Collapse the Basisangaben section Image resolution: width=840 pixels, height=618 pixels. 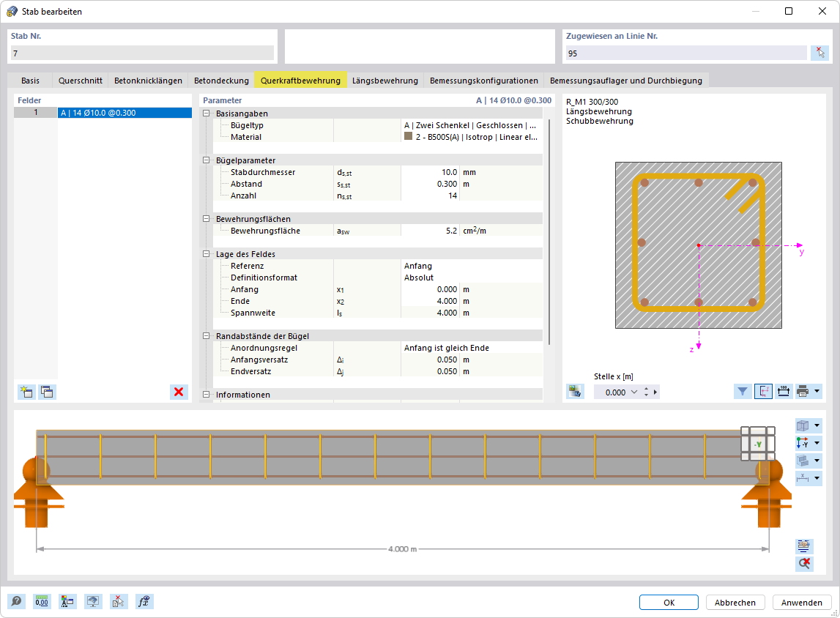(207, 113)
